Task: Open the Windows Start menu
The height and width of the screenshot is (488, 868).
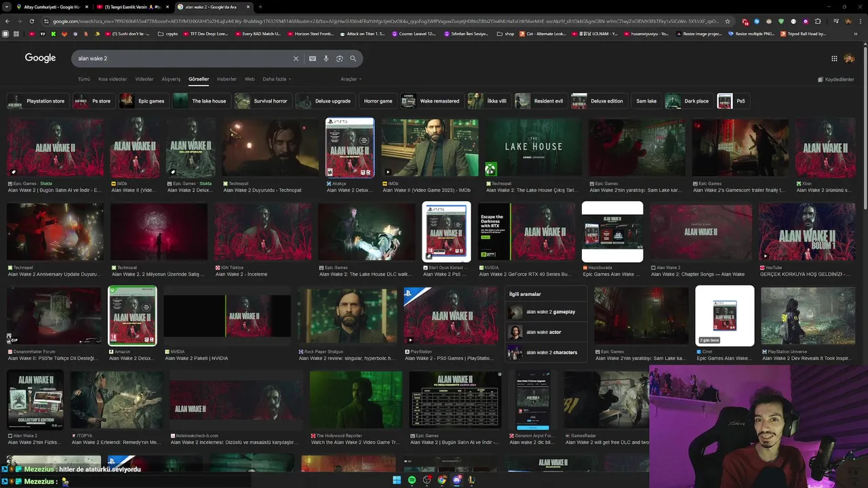Action: pos(397,480)
